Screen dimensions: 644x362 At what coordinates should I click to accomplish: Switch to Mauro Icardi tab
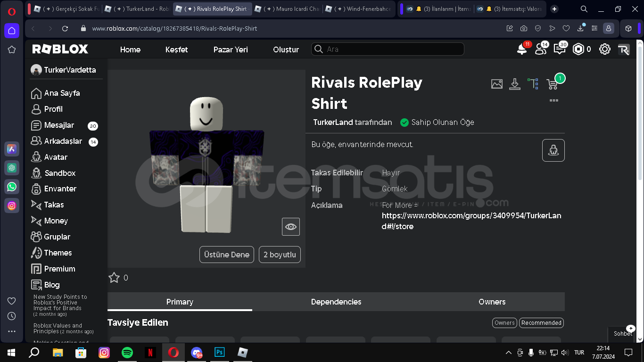click(x=287, y=9)
